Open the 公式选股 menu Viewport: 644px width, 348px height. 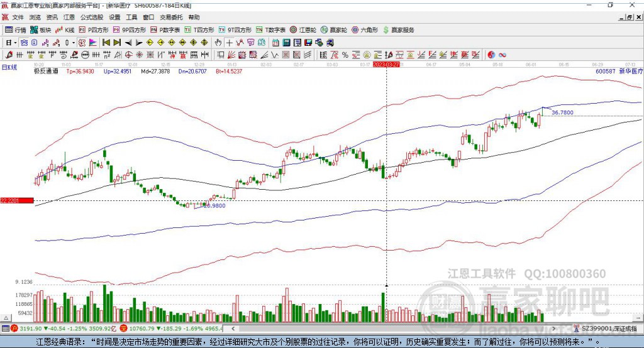pos(92,17)
